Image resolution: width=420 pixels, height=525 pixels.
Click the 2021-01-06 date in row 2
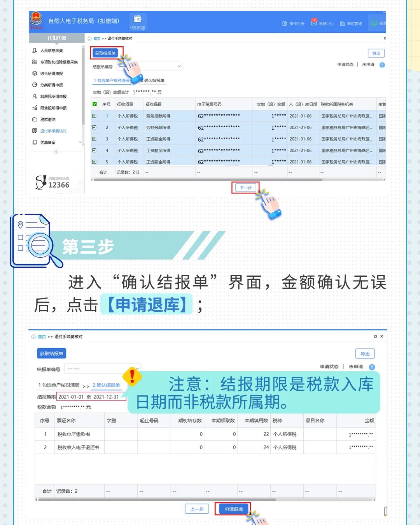300,127
